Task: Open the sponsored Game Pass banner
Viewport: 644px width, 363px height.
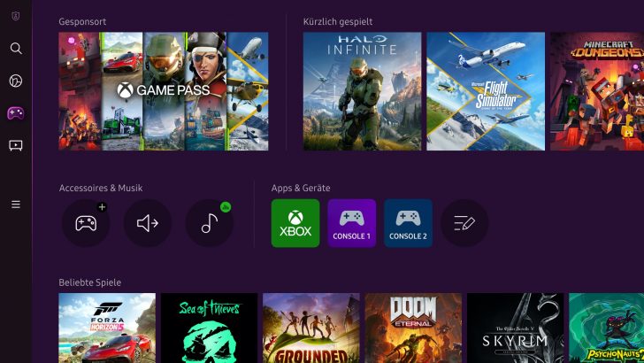Action: [x=164, y=91]
